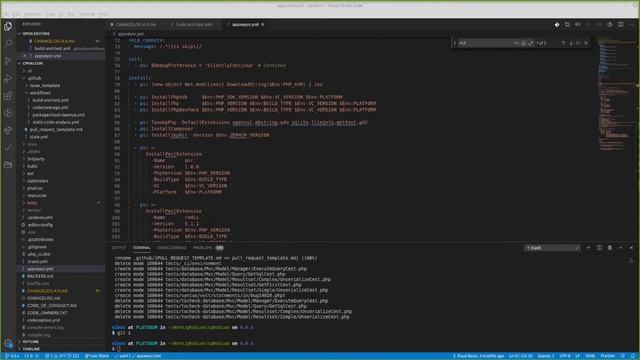Image resolution: width=640 pixels, height=360 pixels.
Task: Change Spaces indentation setting in status bar
Action: 546,356
